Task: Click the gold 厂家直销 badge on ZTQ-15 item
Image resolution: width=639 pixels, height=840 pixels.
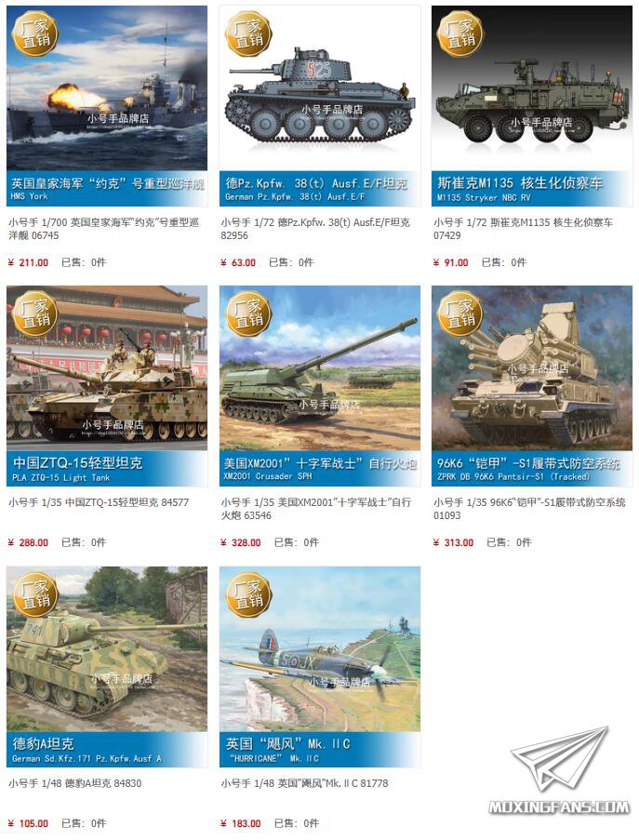Action: coord(34,313)
